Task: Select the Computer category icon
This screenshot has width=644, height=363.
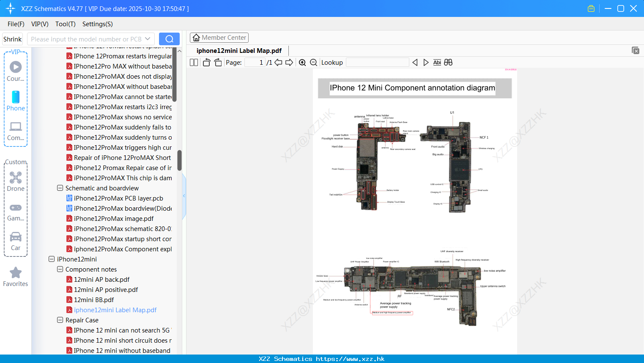Action: 16,131
